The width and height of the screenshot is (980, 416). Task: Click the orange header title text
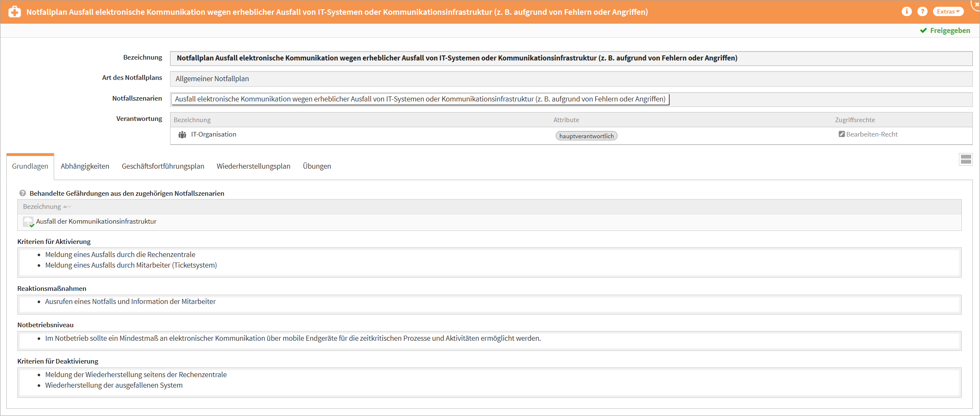(x=337, y=12)
